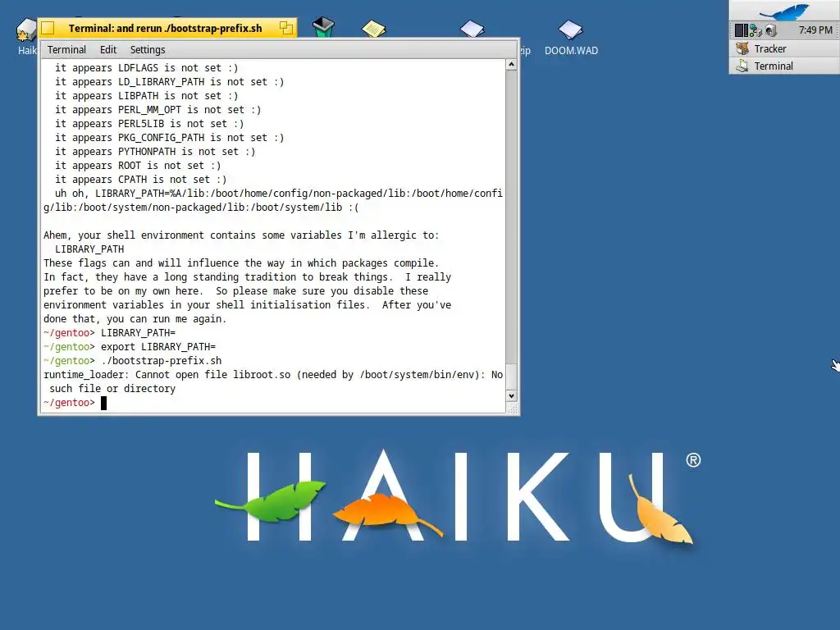840x630 pixels.
Task: Click the terminal scrollbar down arrow
Action: [x=512, y=396]
